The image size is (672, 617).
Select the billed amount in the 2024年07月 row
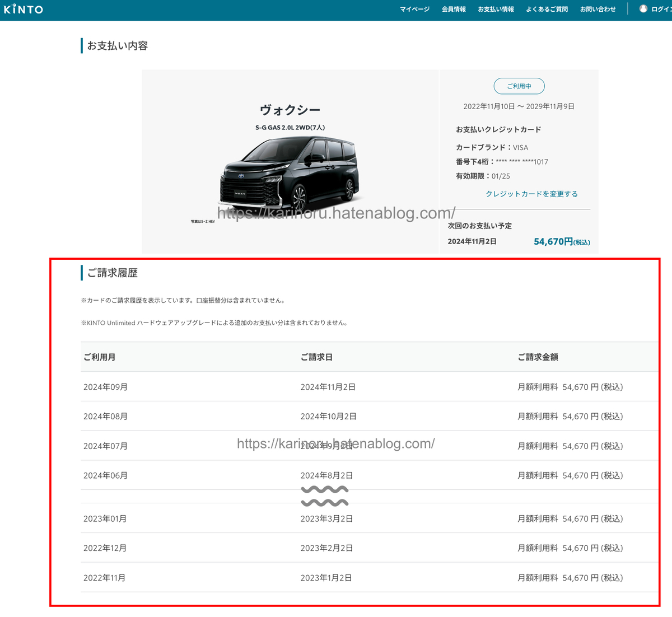click(x=570, y=446)
